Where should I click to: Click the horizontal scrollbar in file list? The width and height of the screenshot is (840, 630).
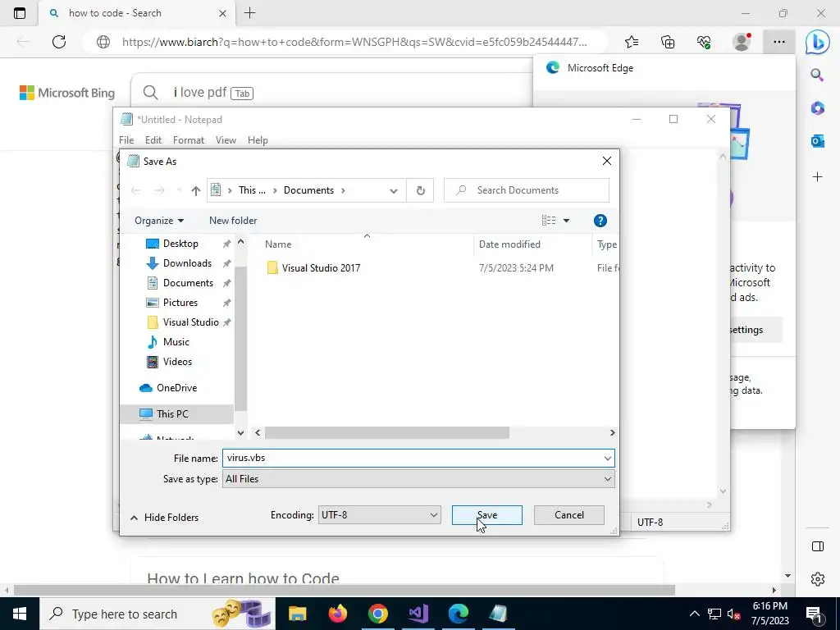click(x=387, y=433)
